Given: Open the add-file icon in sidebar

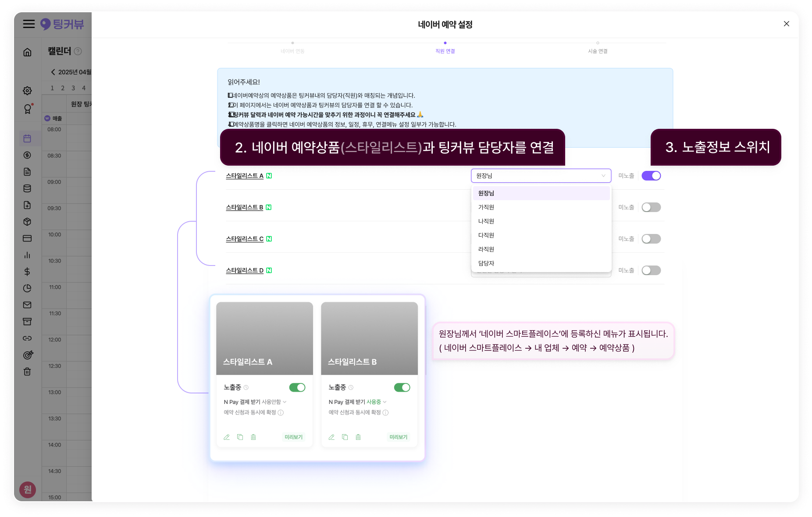Looking at the screenshot, I should (27, 205).
